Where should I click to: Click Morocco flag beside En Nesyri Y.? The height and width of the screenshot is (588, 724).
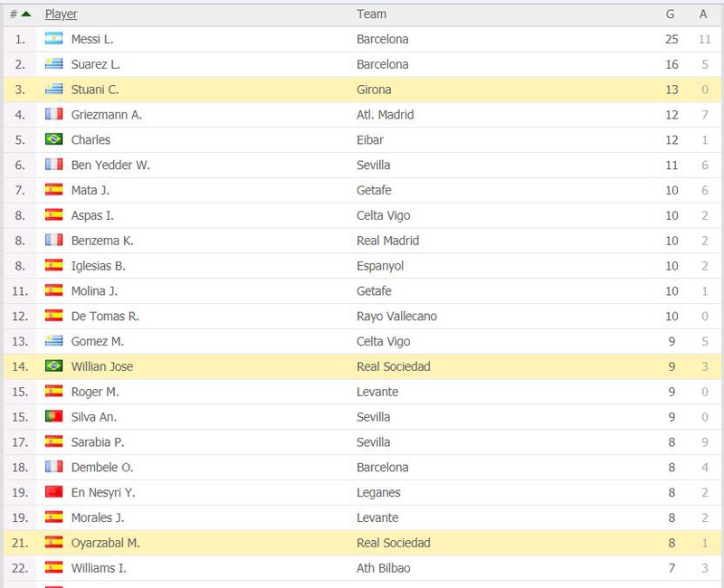[53, 492]
